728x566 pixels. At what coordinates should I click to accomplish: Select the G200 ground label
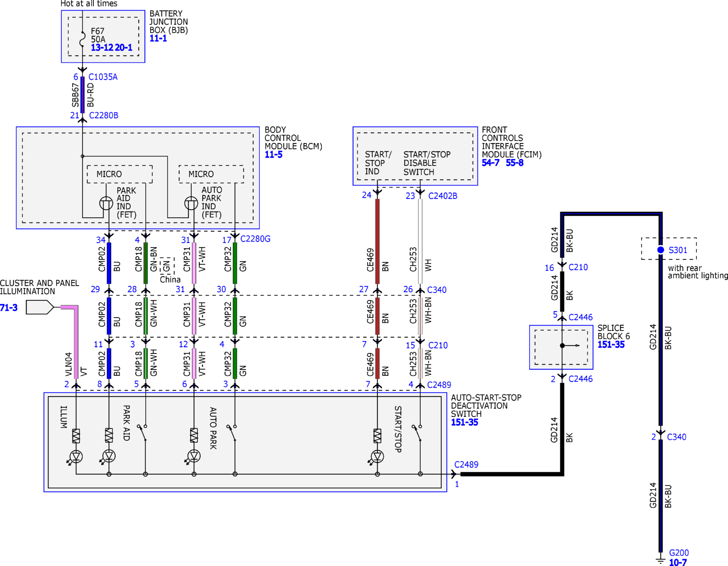pyautogui.click(x=678, y=553)
